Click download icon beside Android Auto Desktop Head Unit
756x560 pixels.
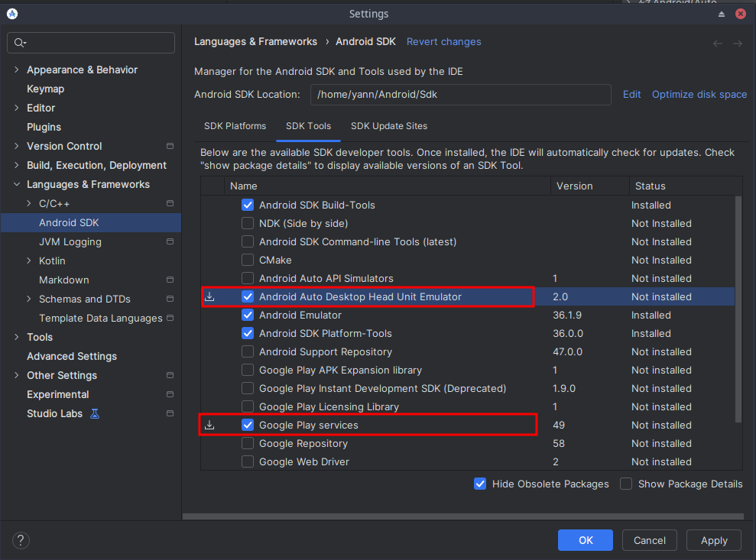click(209, 296)
